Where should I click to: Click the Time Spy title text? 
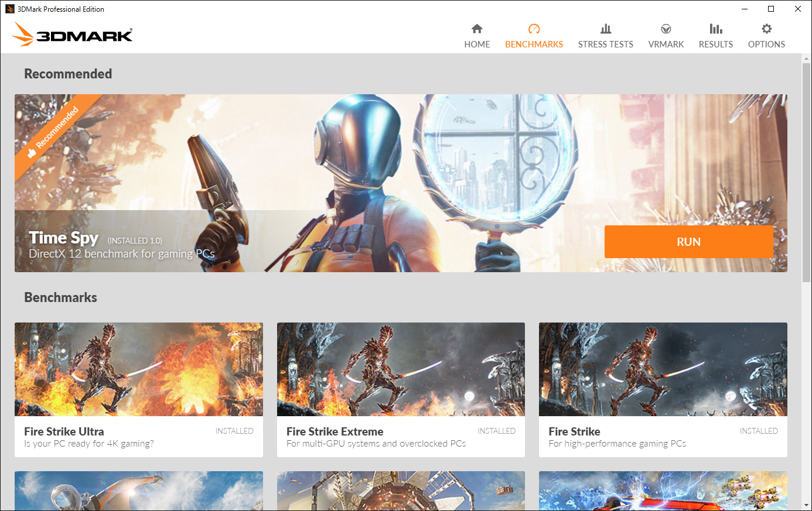pos(64,238)
